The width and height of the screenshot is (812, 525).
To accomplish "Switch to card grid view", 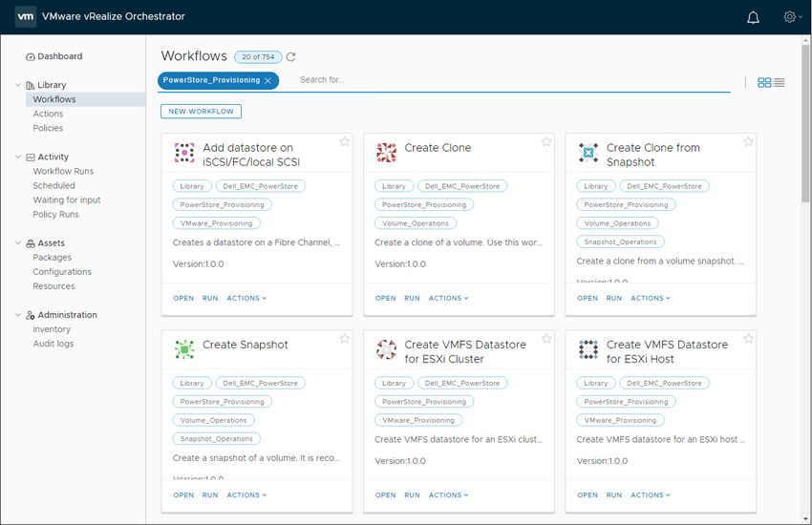I will pyautogui.click(x=764, y=82).
